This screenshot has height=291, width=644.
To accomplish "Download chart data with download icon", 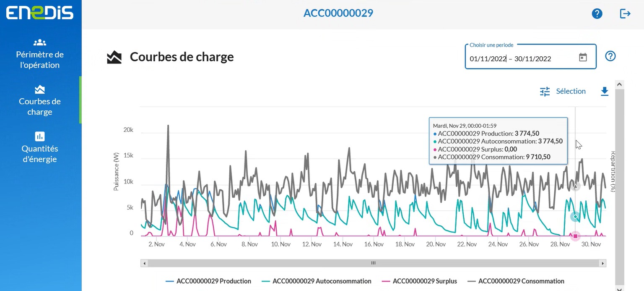I will coord(604,91).
